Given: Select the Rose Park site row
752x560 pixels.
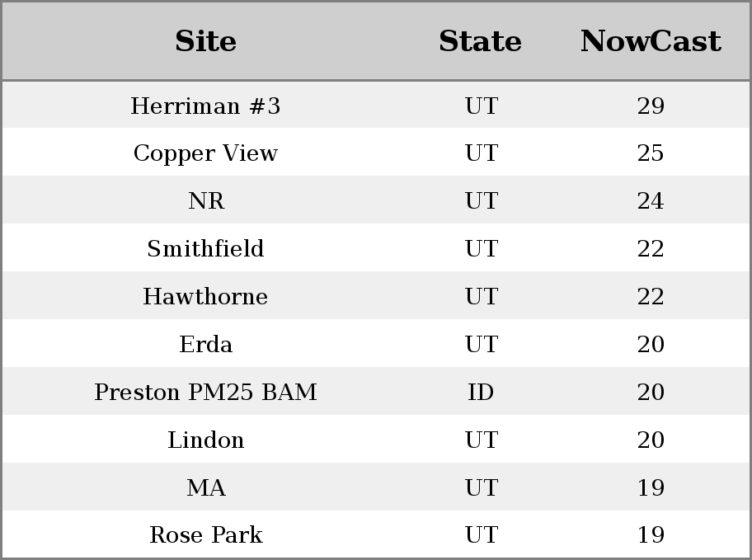Looking at the screenshot, I should 205,535.
